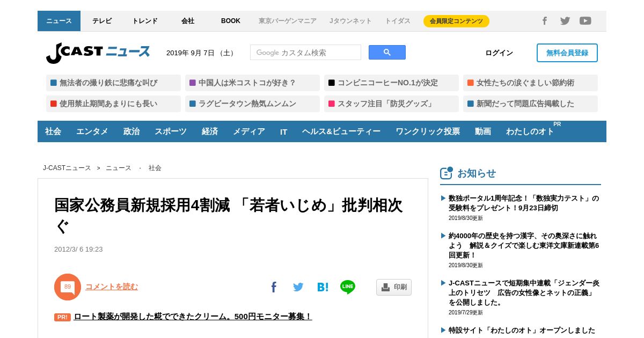Click inside the Google custom search field
Screen dimensions: 644x338
coord(305,53)
